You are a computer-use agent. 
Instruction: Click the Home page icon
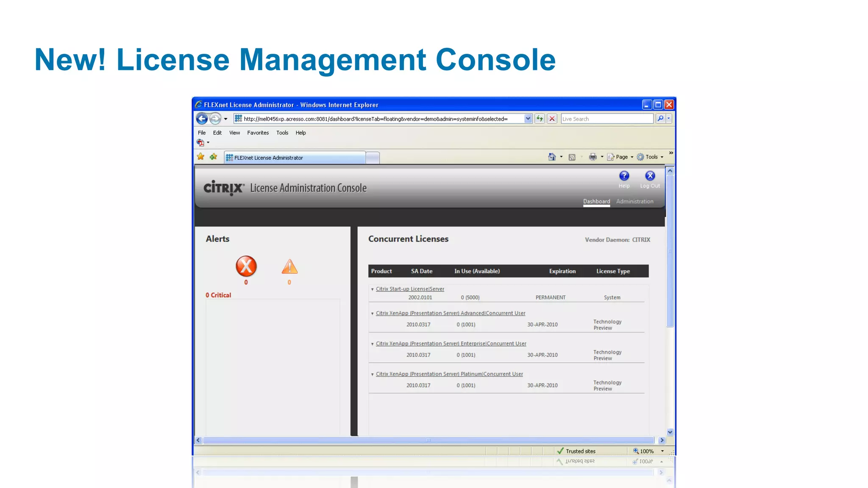point(552,157)
